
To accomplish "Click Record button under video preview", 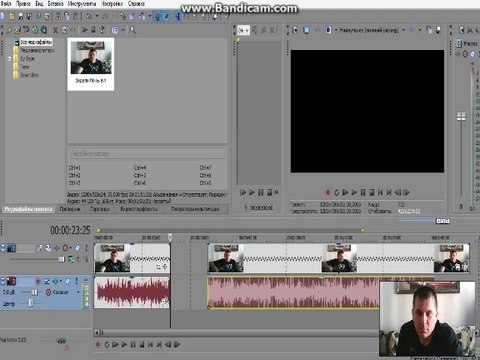I will point(327,192).
